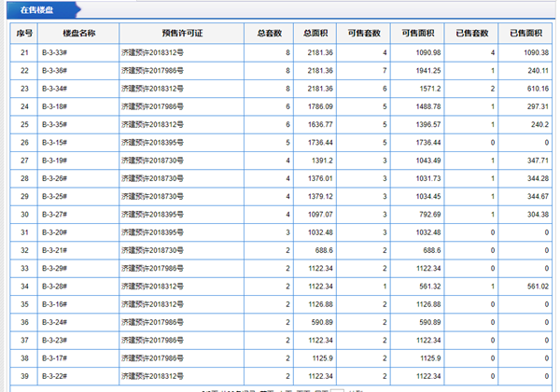Click sold area value 344.28
Screen dimensions: 560x392
538,178
